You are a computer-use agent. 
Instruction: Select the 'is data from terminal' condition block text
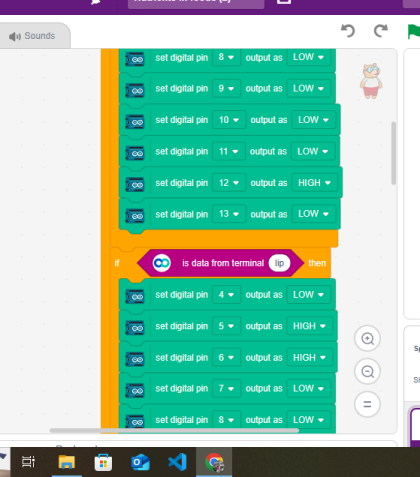[x=223, y=263]
